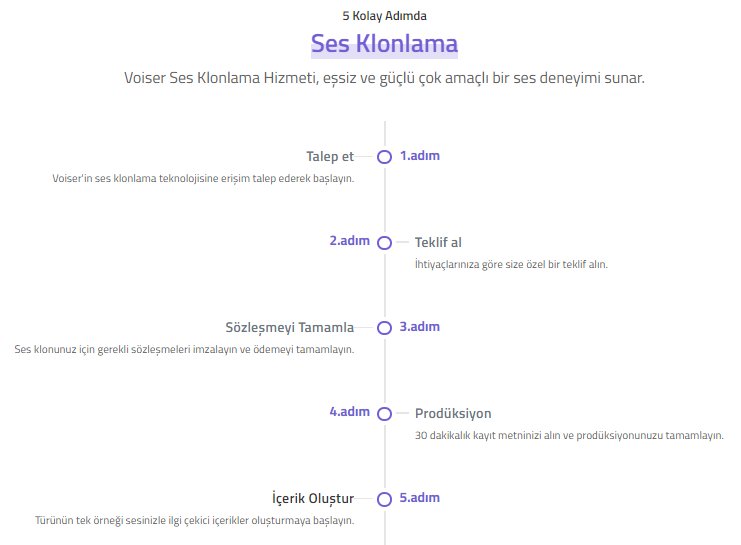Click the 1.adım label
The width and height of the screenshot is (741, 545).
(x=420, y=156)
